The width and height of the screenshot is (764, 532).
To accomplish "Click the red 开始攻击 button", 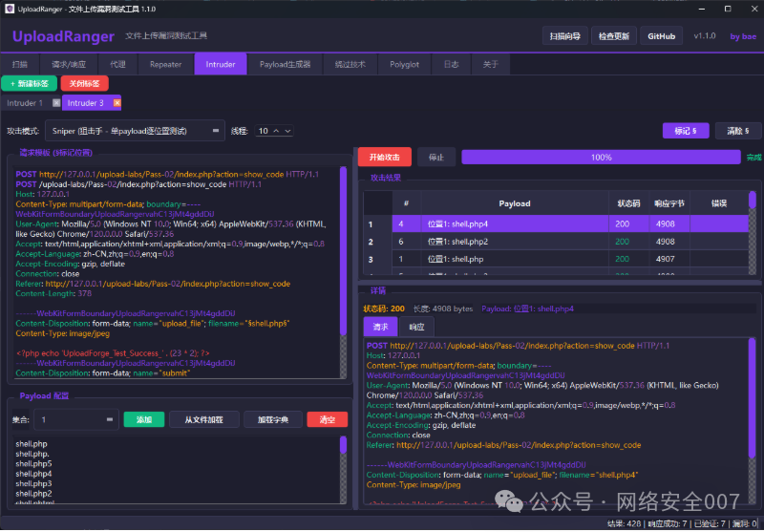I will click(x=385, y=158).
